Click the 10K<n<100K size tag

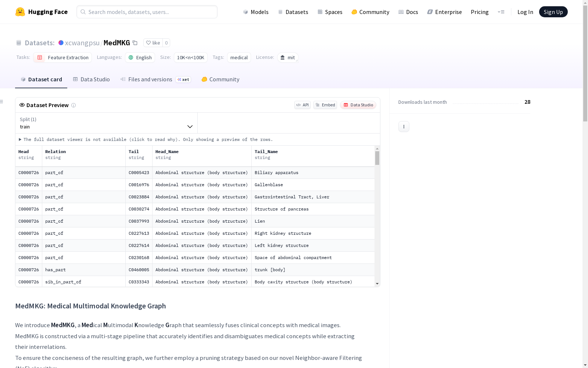tap(191, 57)
